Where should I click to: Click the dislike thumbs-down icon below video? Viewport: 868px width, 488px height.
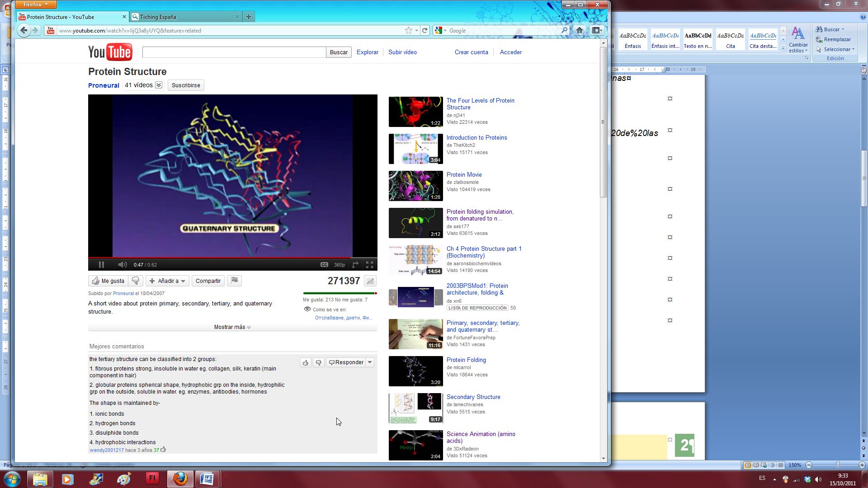tap(136, 281)
